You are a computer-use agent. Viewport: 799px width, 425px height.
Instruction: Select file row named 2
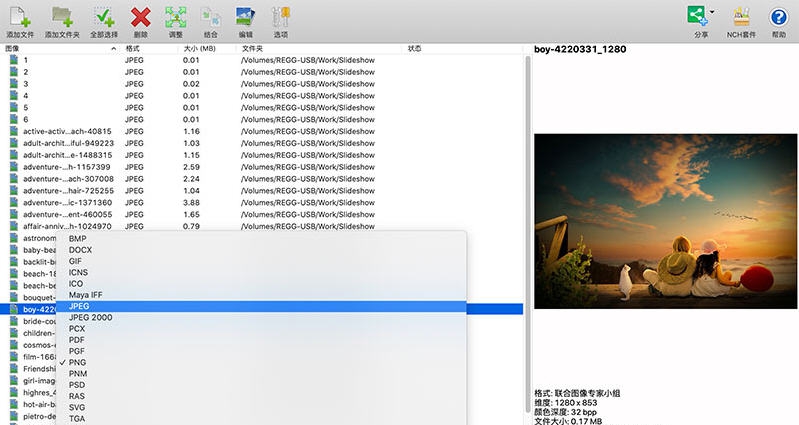click(261, 72)
